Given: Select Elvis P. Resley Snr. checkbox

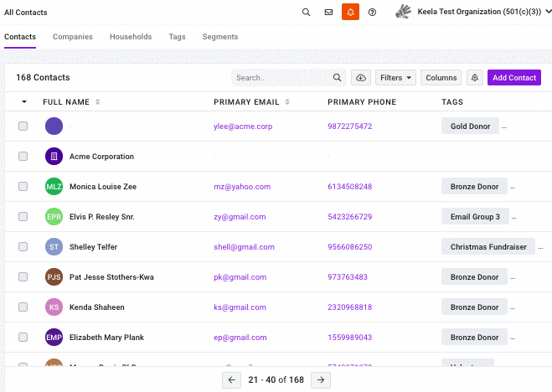Looking at the screenshot, I should (23, 217).
